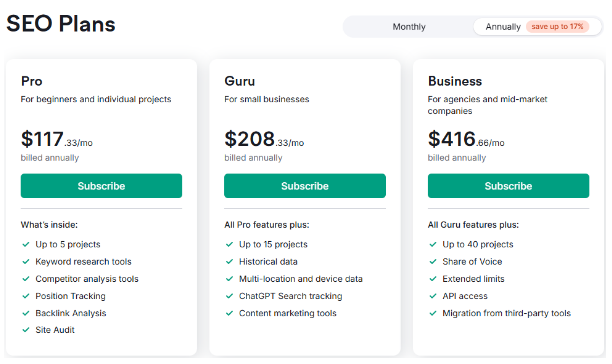The image size is (612, 364).
Task: Click checkmark icon beside Site Audit
Action: [26, 330]
